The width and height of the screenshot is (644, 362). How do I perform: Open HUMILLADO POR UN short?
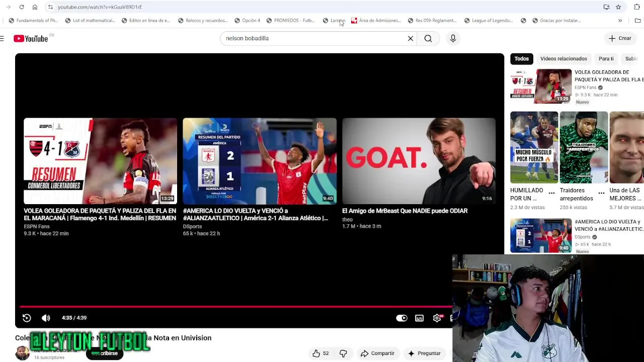coord(534,147)
